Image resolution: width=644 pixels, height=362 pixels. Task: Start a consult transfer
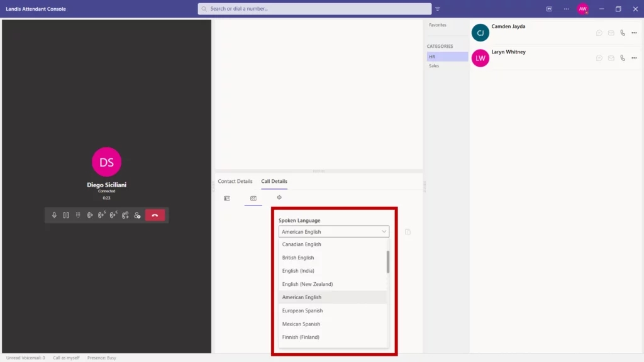114,215
